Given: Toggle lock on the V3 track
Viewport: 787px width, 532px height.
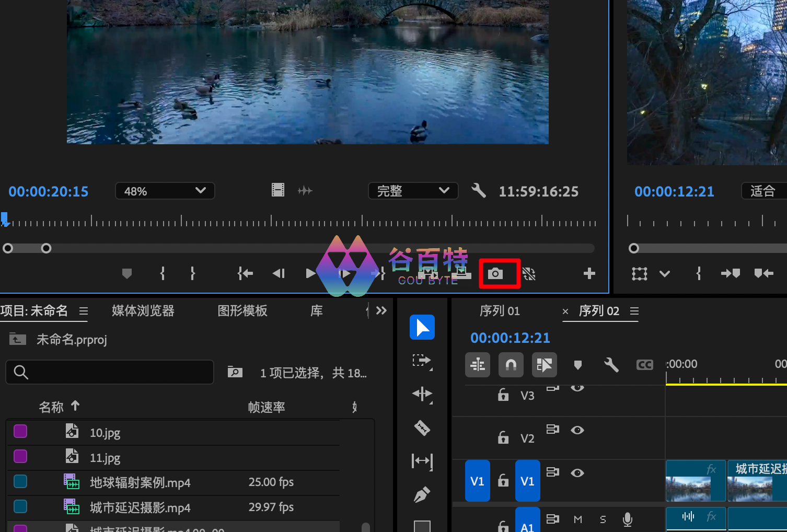Looking at the screenshot, I should pyautogui.click(x=503, y=395).
